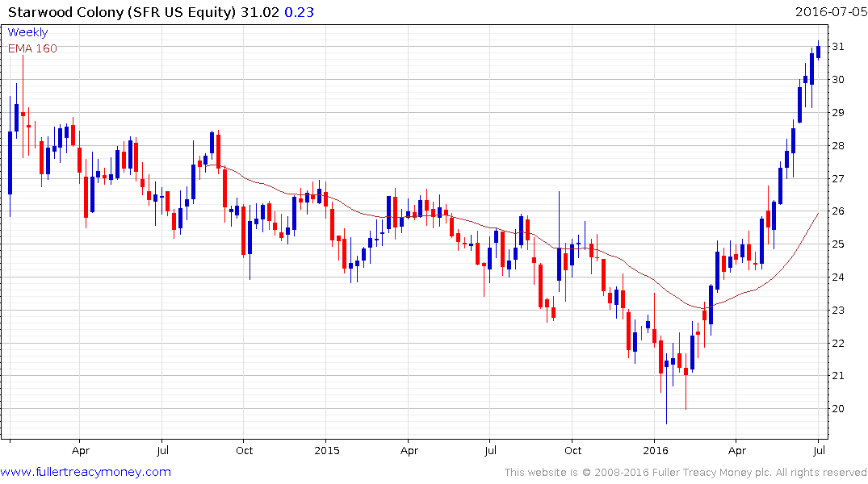Click the 22 price axis label
Image resolution: width=868 pixels, height=484 pixels.
tap(838, 343)
